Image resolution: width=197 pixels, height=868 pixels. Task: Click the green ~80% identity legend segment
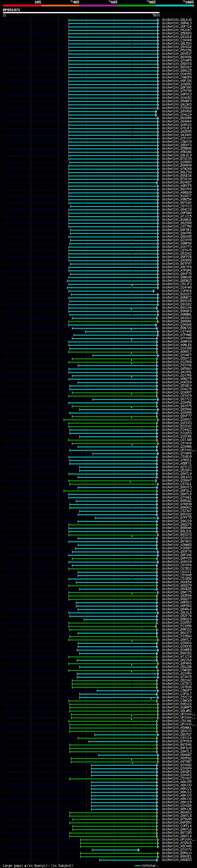coord(137,6)
